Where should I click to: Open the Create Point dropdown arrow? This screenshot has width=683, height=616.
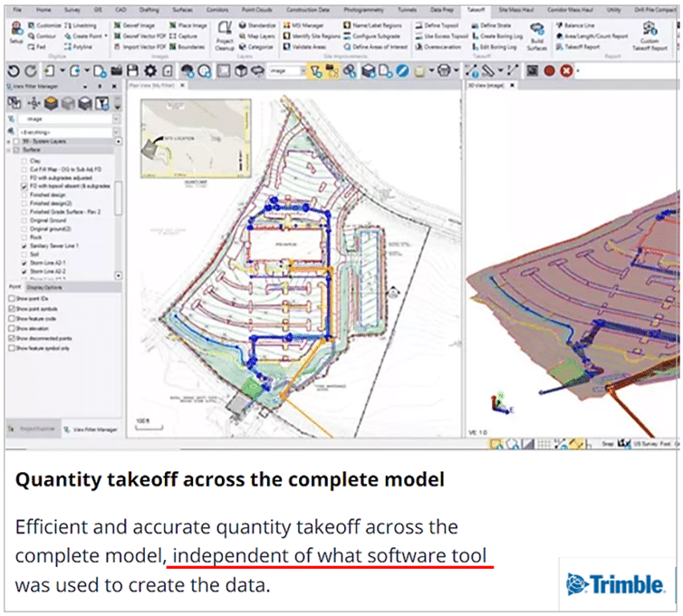106,35
